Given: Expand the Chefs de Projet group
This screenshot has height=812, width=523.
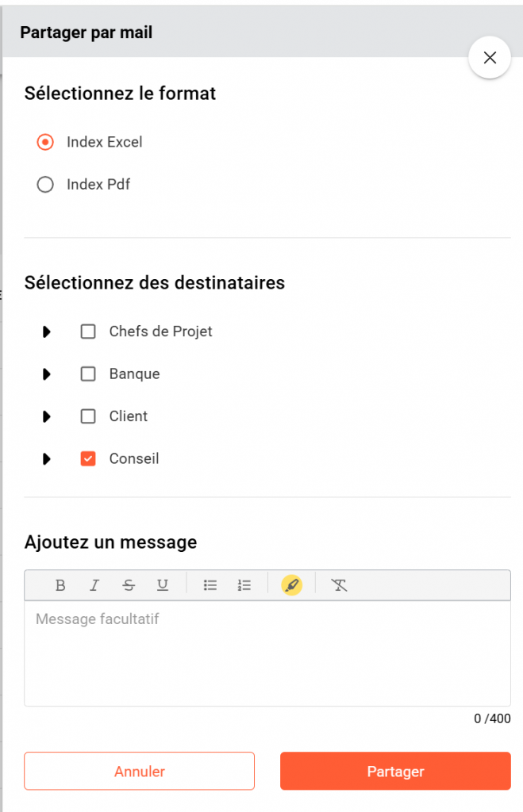Looking at the screenshot, I should 47,331.
